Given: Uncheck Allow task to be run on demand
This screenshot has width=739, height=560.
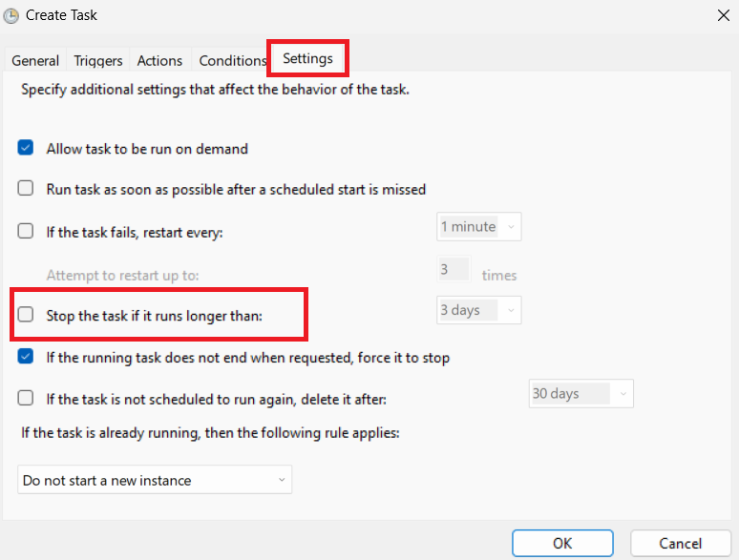Looking at the screenshot, I should click(x=27, y=149).
